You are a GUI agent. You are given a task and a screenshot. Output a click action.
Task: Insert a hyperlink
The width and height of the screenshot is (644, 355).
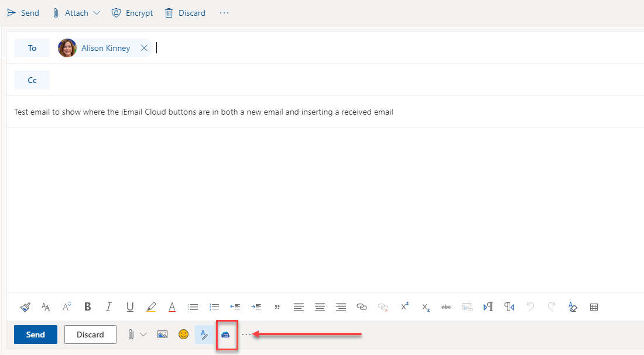point(361,306)
